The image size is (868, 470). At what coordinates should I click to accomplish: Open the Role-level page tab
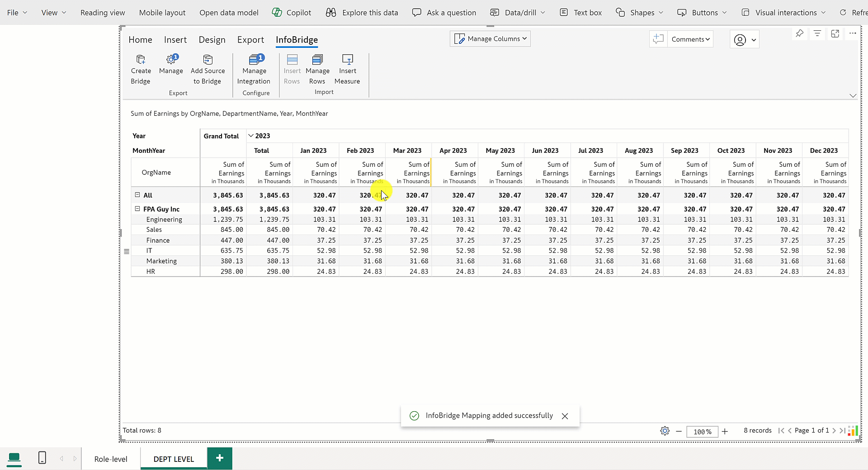click(x=111, y=459)
